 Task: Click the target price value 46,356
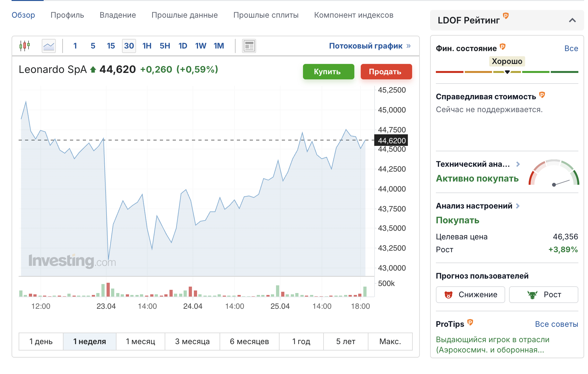coord(566,237)
